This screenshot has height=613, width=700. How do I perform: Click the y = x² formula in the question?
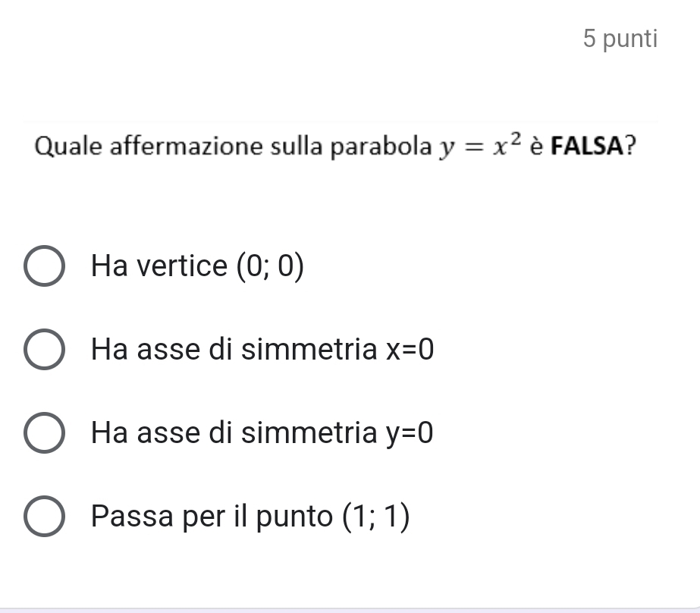click(480, 143)
